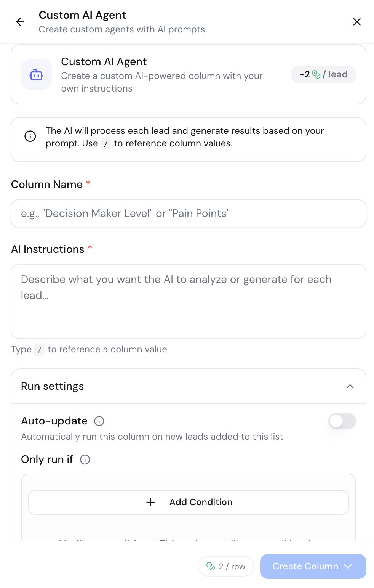Click the chevron above the Auto-update row
Screen dimensions: 374x588
(350, 386)
